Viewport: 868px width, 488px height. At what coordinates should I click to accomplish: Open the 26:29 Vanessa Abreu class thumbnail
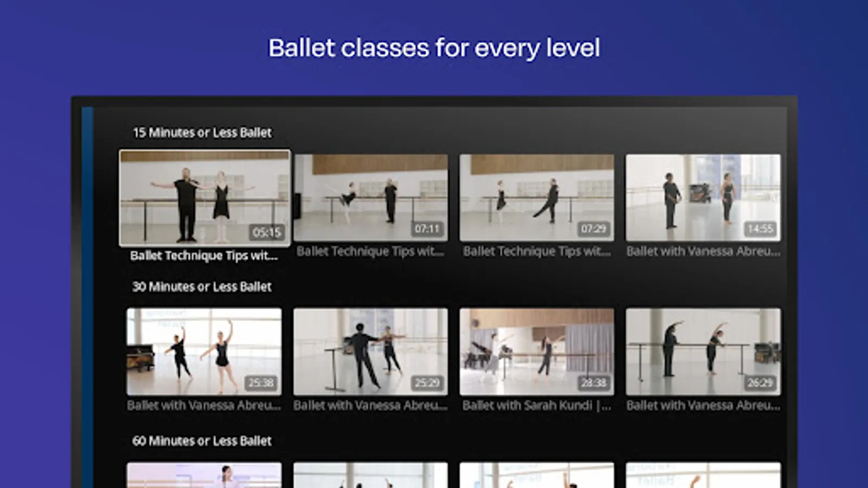click(x=703, y=352)
